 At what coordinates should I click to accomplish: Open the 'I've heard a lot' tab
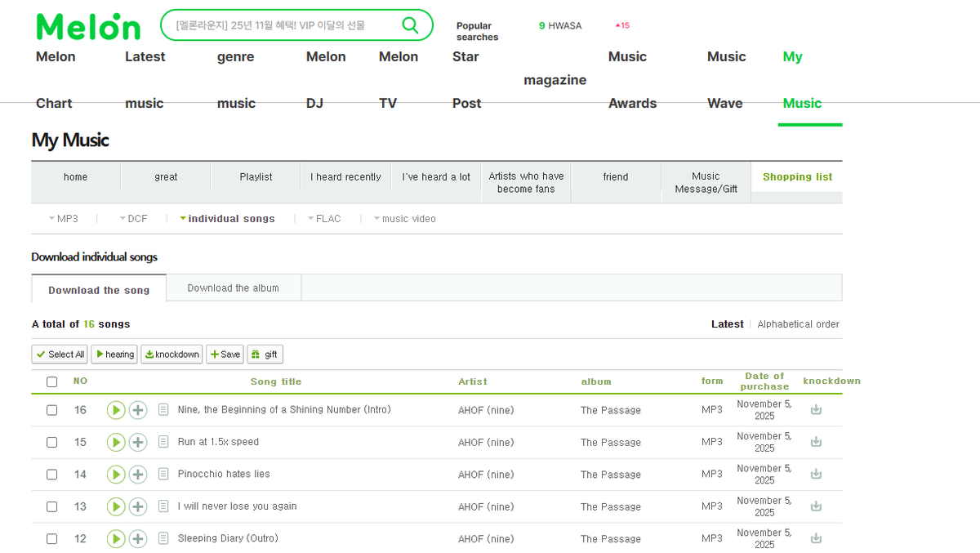click(436, 177)
